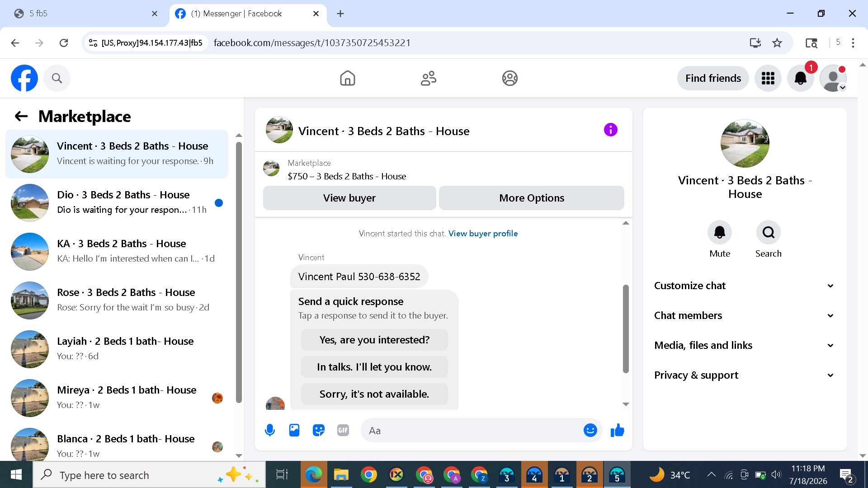Send quick response 'Sorry, it's not available.'
The height and width of the screenshot is (488, 868).
[374, 394]
